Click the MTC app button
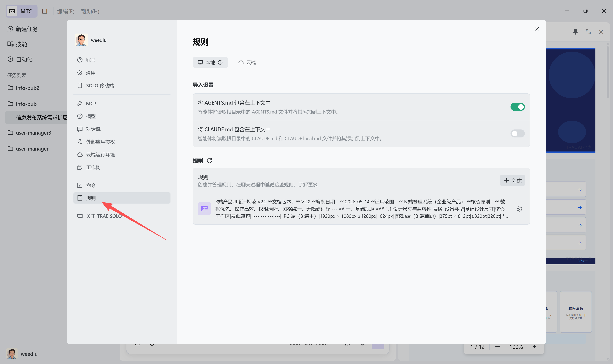The width and height of the screenshot is (613, 364). click(x=21, y=11)
